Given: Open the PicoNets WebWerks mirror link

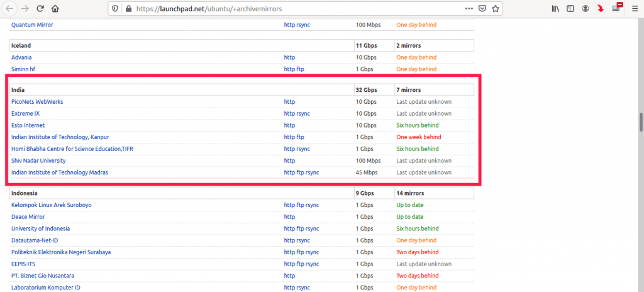Looking at the screenshot, I should [x=37, y=102].
